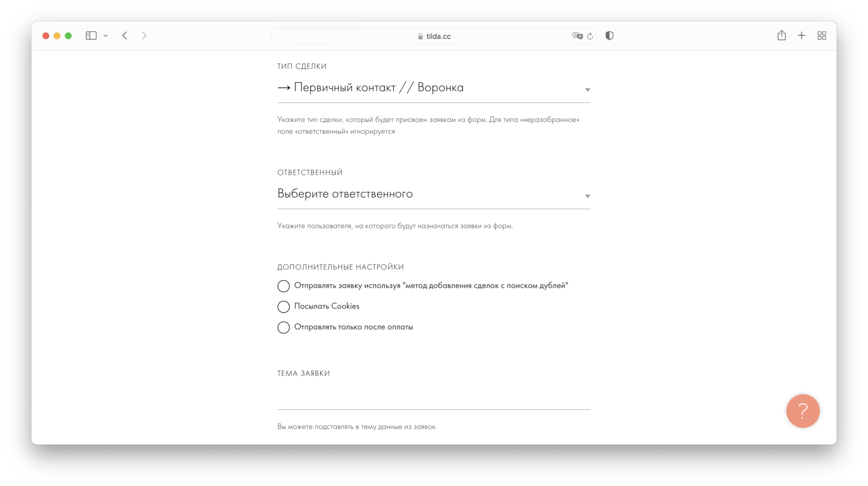
Task: Click the orange help question mark button
Action: [802, 411]
